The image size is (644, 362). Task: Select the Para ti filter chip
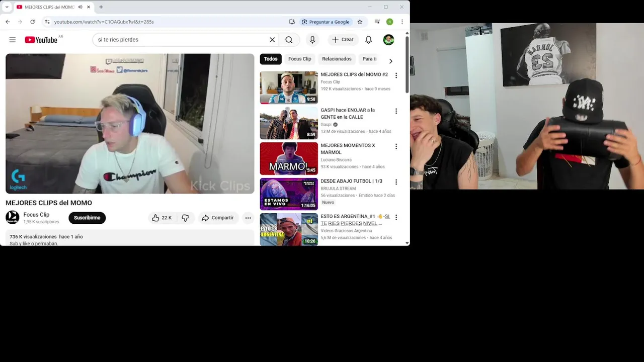pyautogui.click(x=370, y=59)
